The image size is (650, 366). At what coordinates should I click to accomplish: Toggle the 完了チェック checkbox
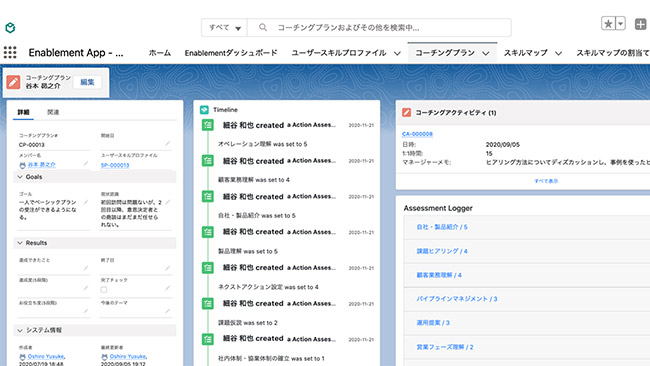point(104,289)
